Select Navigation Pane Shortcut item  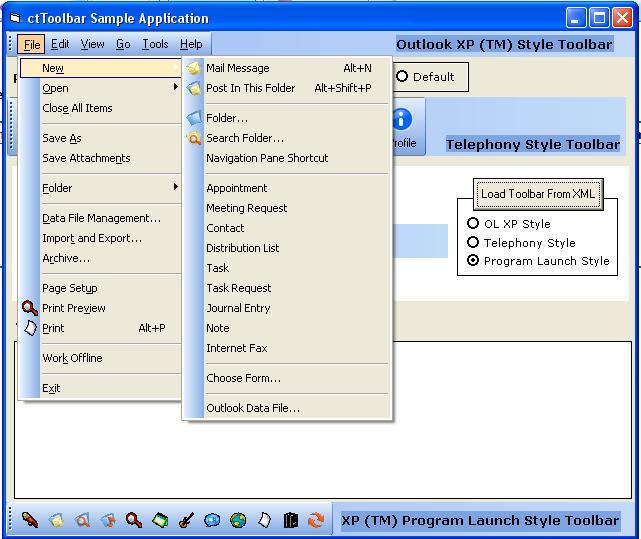point(287,158)
